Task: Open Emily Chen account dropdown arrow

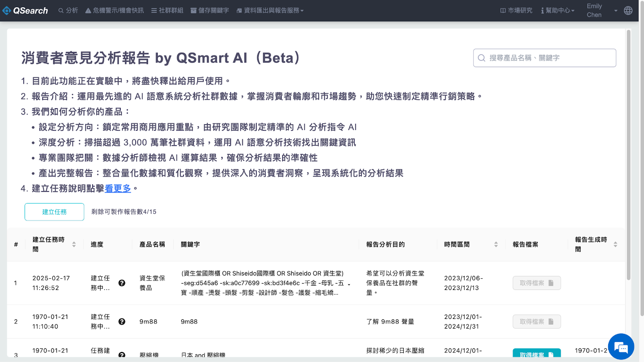Action: pyautogui.click(x=615, y=10)
